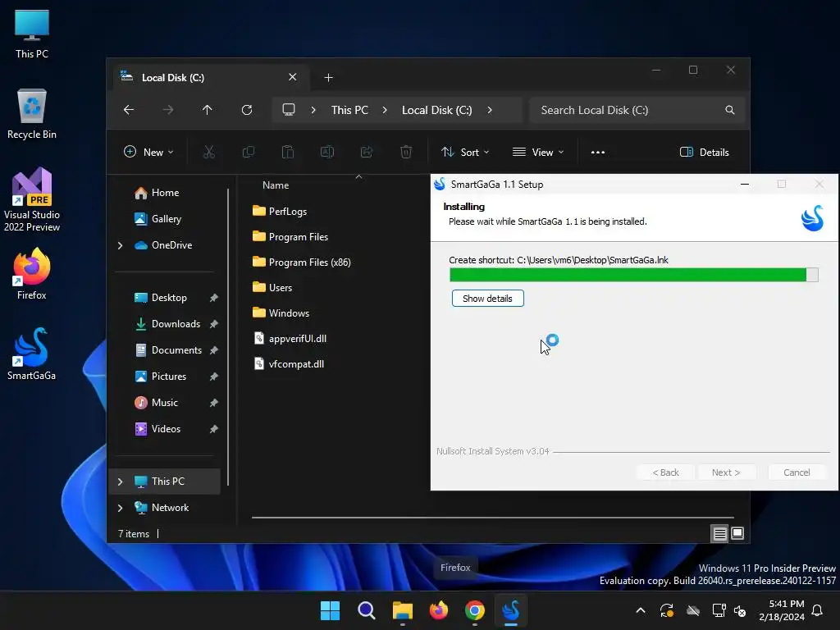
Task: Expand OneDrive in navigation pane
Action: (120, 245)
